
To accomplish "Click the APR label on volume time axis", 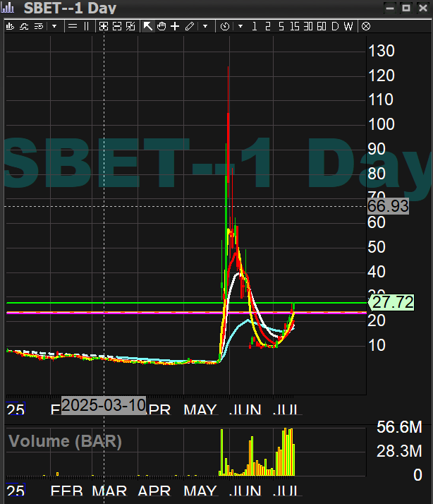I will click(x=154, y=491).
